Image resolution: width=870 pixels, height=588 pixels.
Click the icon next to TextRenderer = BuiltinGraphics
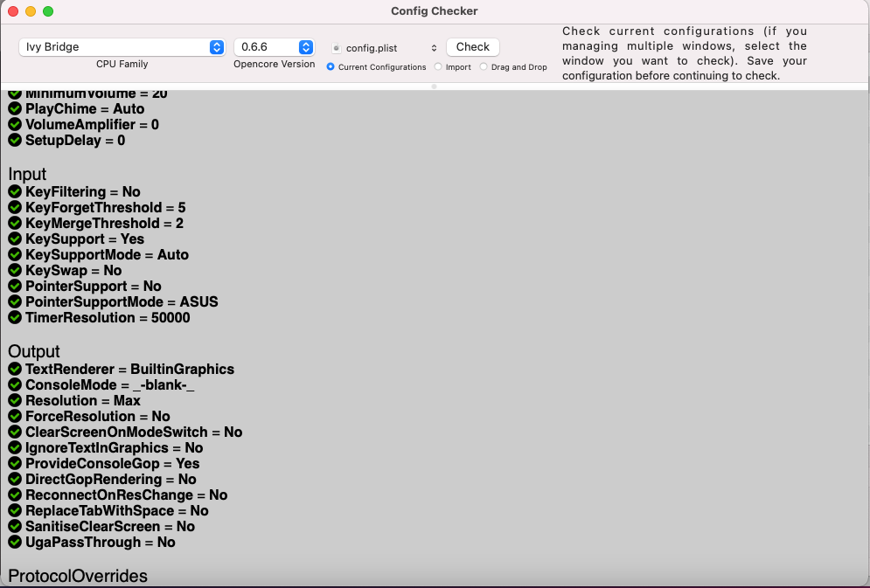(14, 369)
